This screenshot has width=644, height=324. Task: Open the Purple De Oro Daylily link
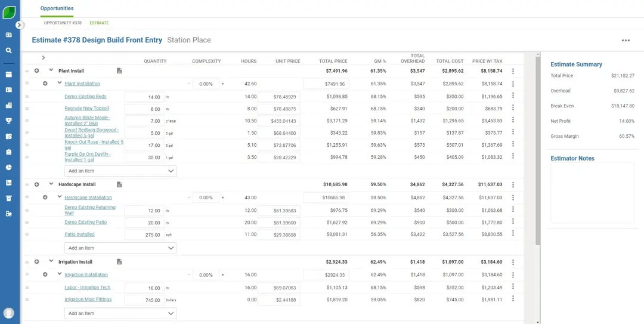click(88, 157)
